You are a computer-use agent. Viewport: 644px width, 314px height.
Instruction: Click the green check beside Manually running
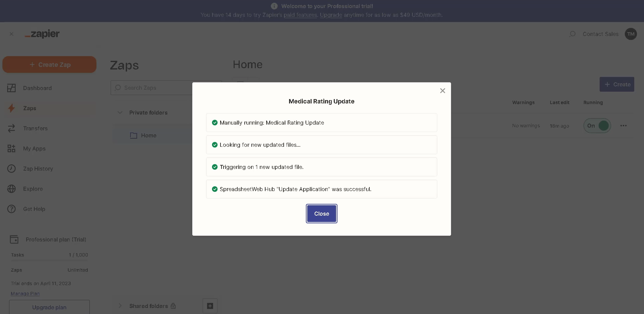tap(214, 123)
